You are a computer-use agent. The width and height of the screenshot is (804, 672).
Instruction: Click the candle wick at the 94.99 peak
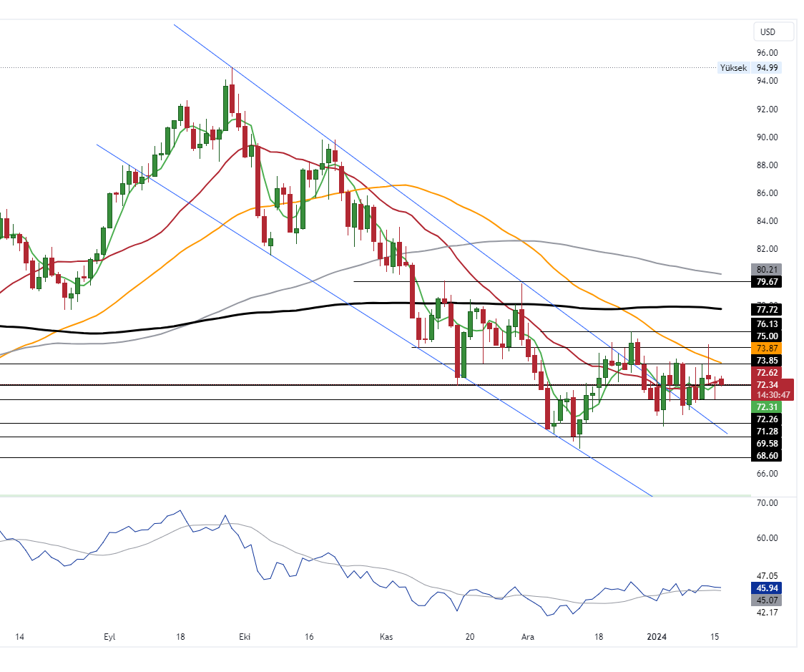pos(232,73)
